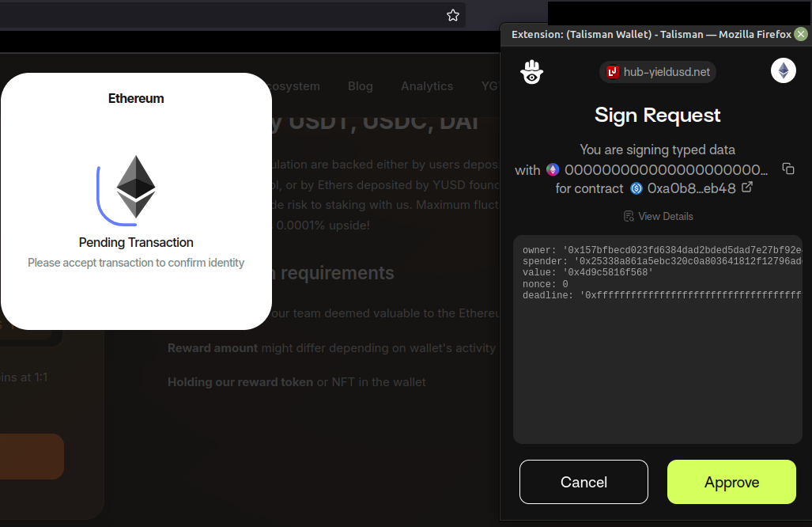This screenshot has width=812, height=527.
Task: Click the bookmark star in the Firefox toolbar
Action: [452, 14]
